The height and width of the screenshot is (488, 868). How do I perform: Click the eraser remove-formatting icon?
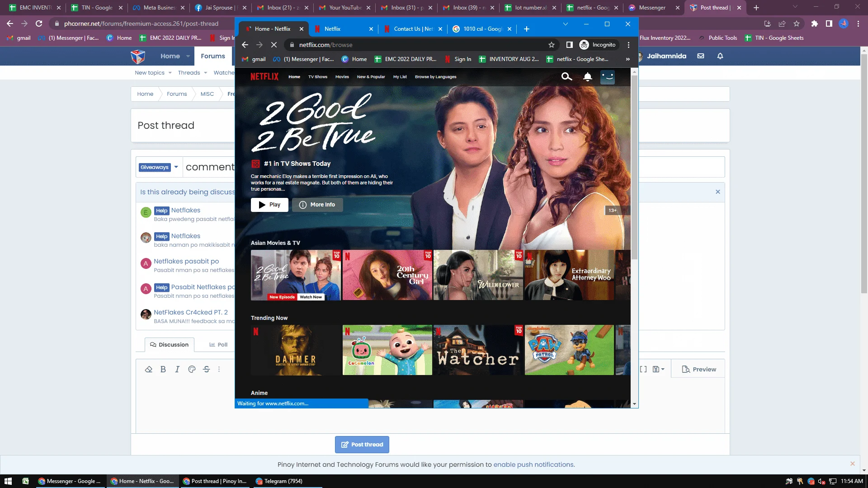click(149, 369)
